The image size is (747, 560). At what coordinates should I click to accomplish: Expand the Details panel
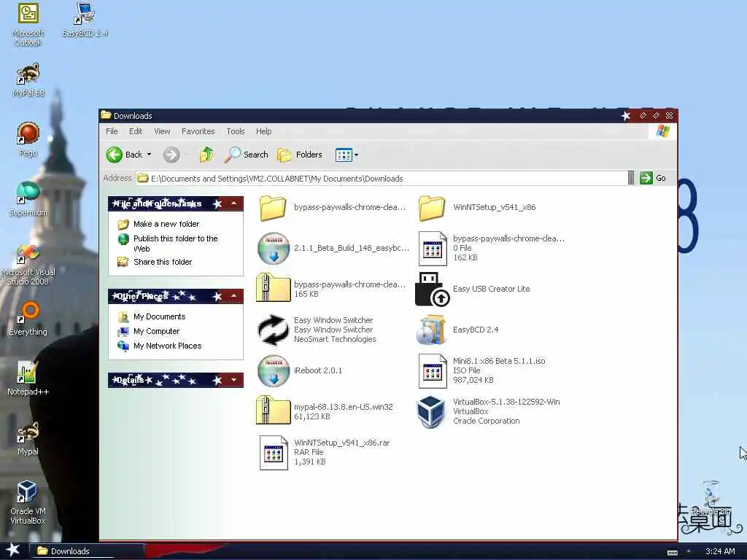[x=234, y=379]
